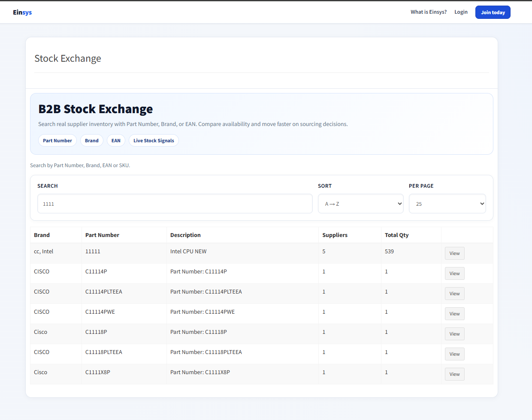Select the Live Stock Signals pill

tap(154, 141)
